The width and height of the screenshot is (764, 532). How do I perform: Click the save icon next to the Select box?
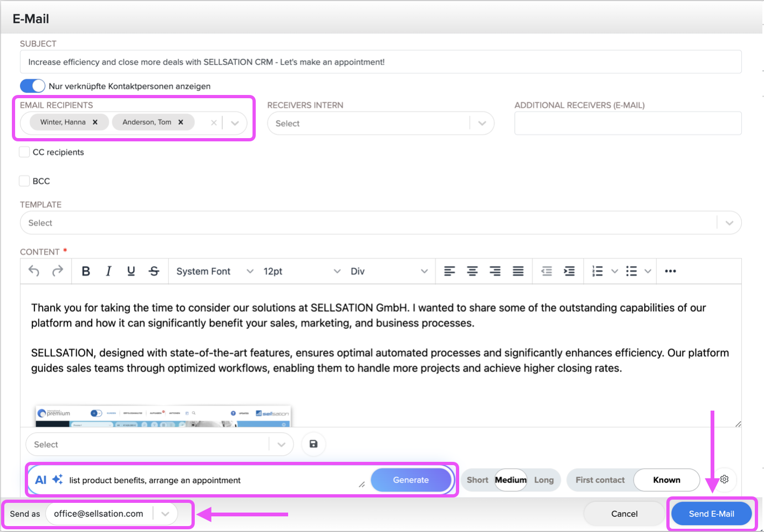(313, 444)
